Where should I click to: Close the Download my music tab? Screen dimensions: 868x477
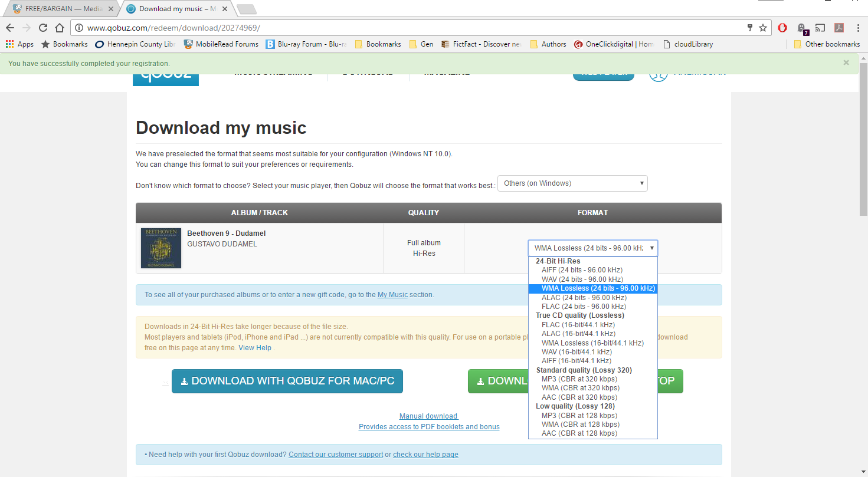click(225, 9)
